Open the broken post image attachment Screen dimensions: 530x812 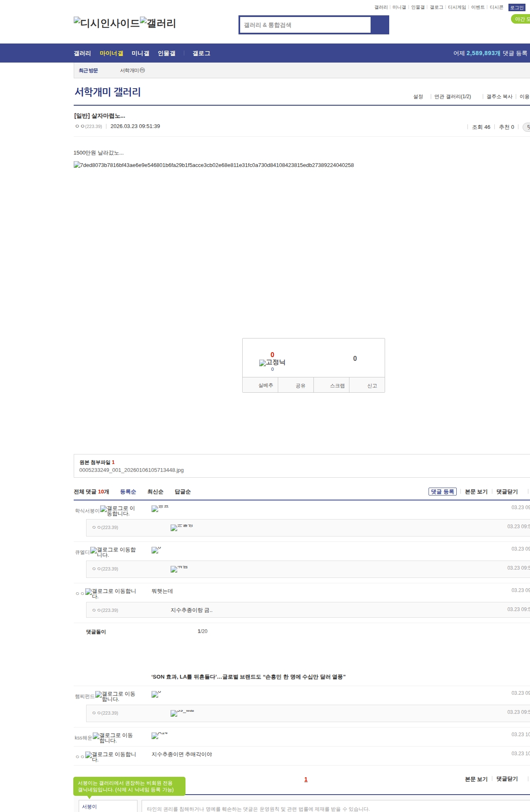[214, 165]
